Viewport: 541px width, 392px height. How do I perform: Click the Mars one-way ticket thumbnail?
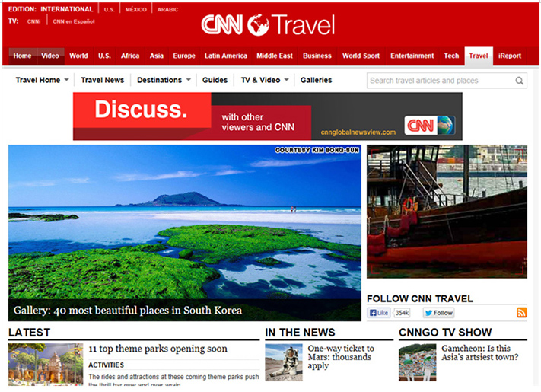pos(284,362)
